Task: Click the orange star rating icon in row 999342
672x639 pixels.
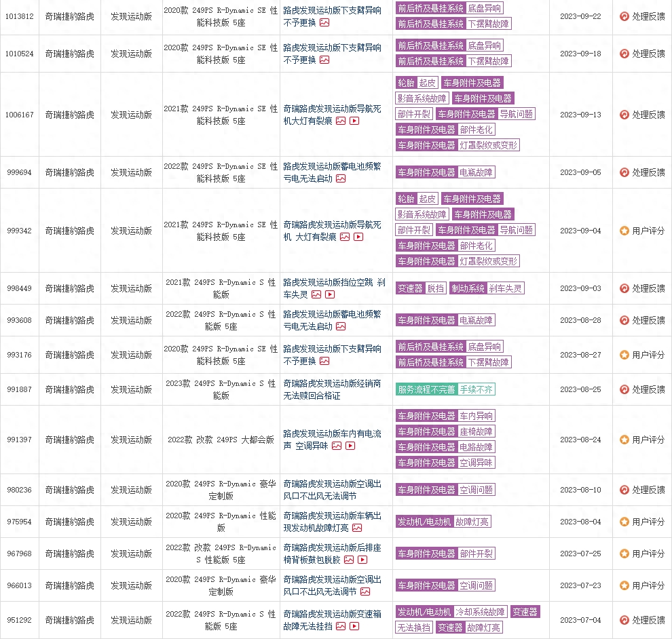Action: (x=624, y=231)
